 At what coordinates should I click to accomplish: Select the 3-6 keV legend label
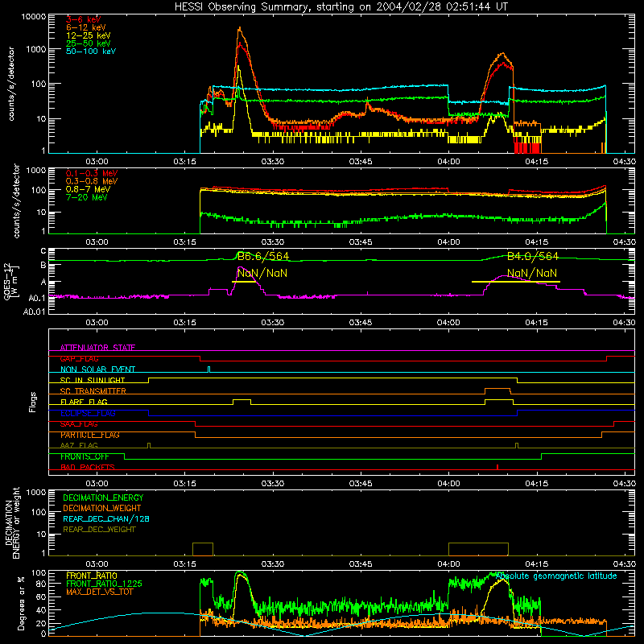[x=84, y=19]
